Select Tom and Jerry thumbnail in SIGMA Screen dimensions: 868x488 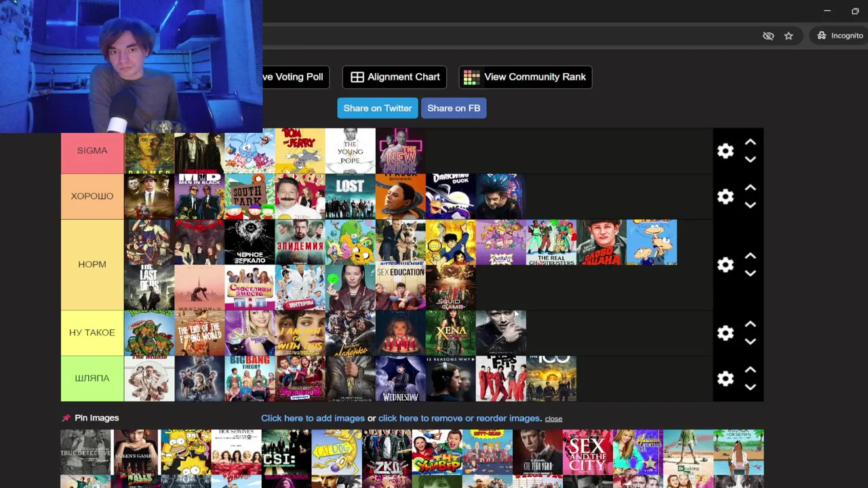click(x=300, y=151)
